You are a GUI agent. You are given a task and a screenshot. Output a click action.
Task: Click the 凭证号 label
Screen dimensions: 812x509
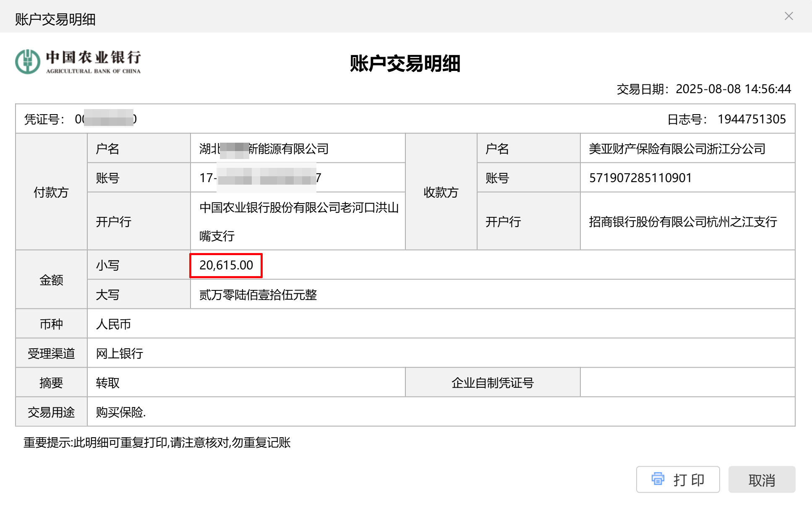(x=44, y=119)
